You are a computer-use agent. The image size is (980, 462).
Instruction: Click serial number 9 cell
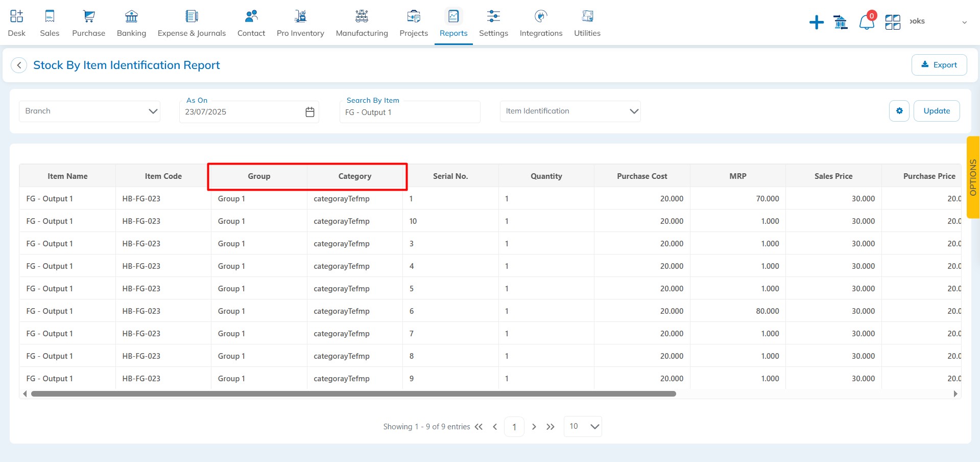[450, 379]
